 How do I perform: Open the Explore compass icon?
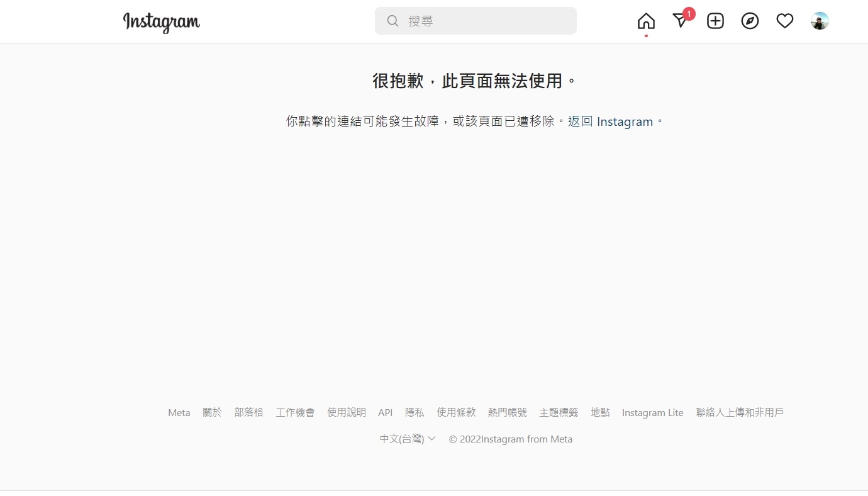click(x=750, y=21)
